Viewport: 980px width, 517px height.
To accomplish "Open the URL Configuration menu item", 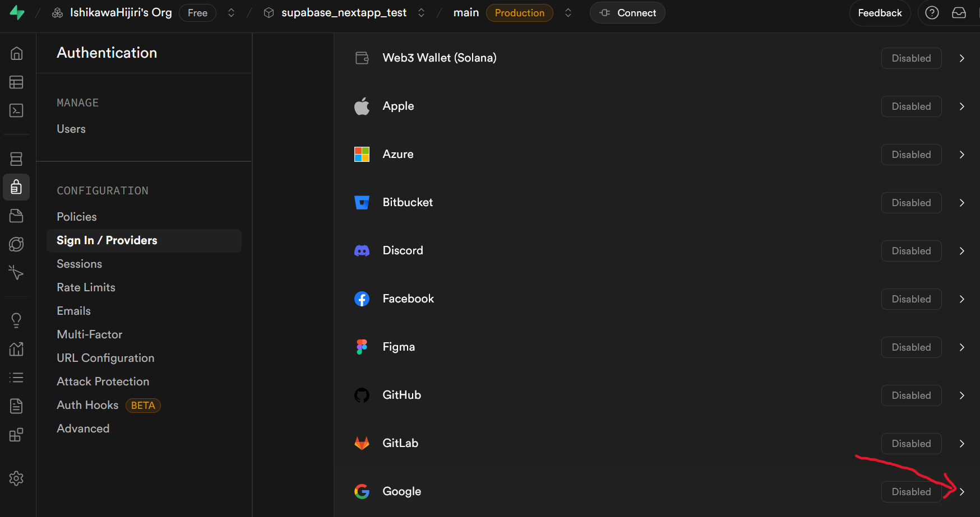I will pyautogui.click(x=105, y=358).
